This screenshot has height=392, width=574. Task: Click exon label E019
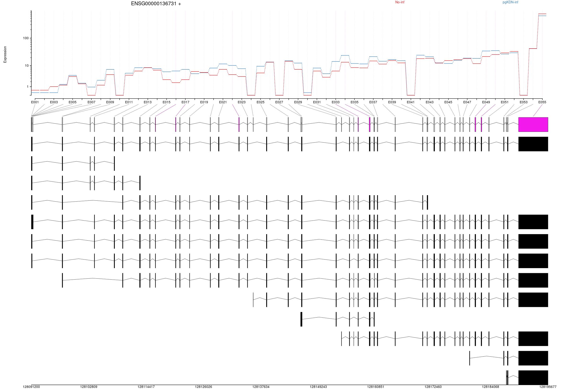click(x=204, y=102)
